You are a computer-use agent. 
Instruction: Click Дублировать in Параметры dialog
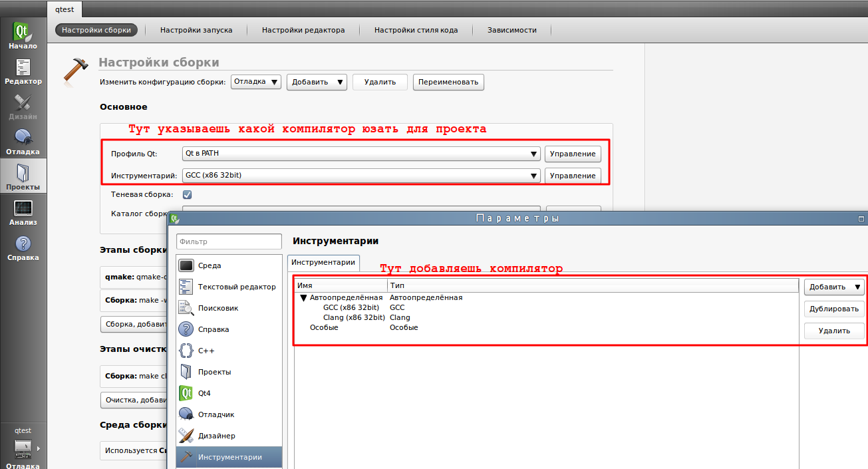834,309
